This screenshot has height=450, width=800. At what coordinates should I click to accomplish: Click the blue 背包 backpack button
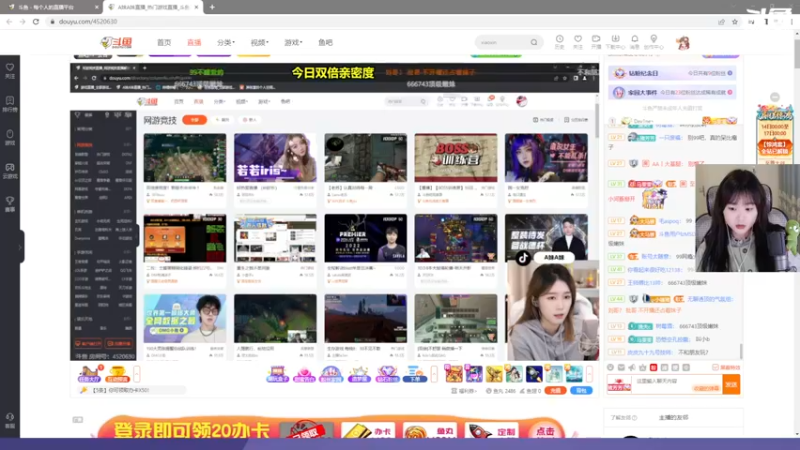(581, 390)
